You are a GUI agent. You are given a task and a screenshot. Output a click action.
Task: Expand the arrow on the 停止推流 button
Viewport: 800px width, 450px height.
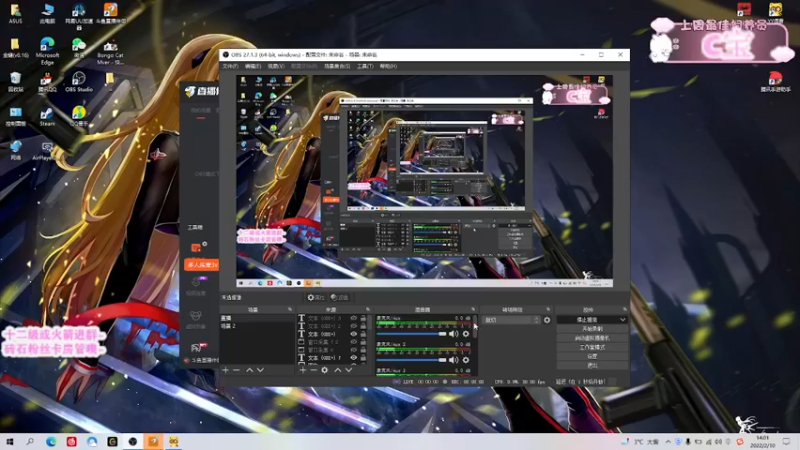(x=622, y=320)
